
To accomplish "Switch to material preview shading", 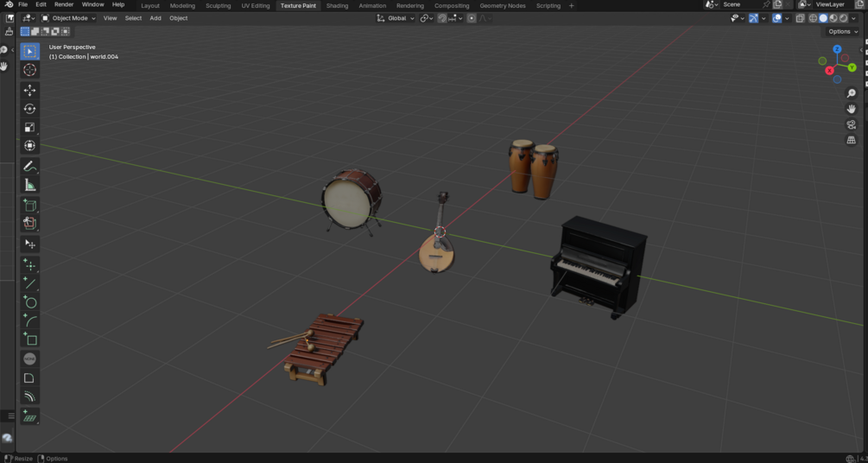I will point(833,18).
